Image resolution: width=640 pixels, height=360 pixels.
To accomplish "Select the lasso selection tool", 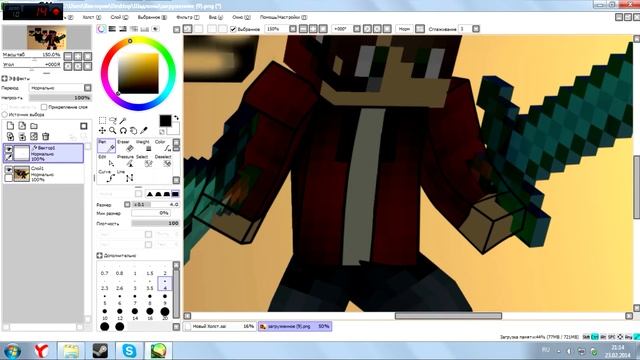I will coord(113,120).
